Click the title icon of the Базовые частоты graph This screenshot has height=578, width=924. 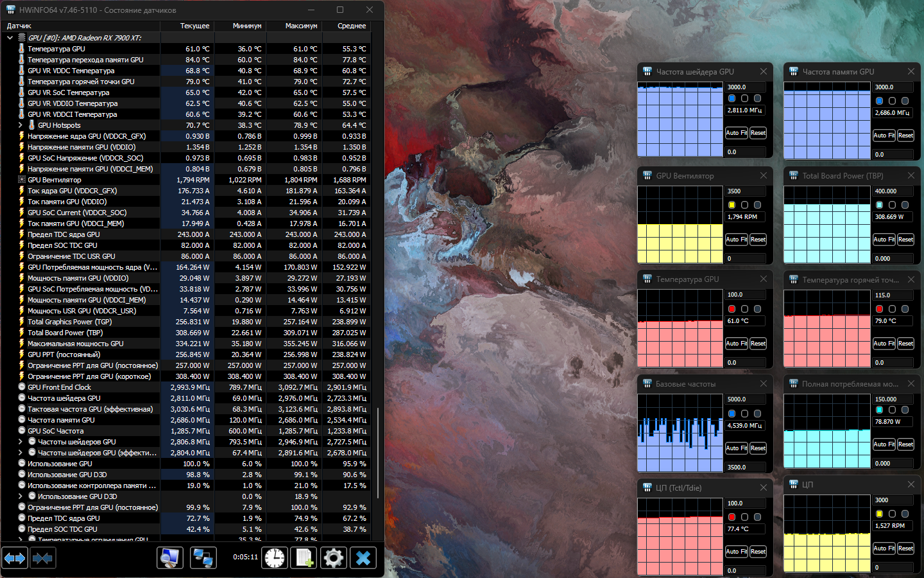(647, 383)
